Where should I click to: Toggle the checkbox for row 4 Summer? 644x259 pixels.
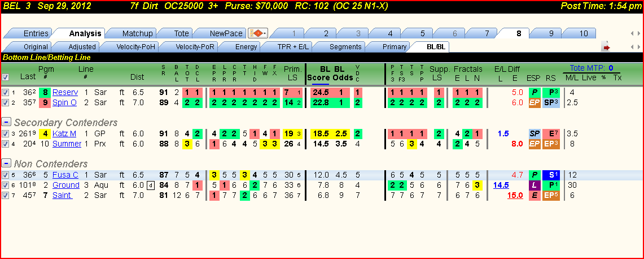coord(5,144)
